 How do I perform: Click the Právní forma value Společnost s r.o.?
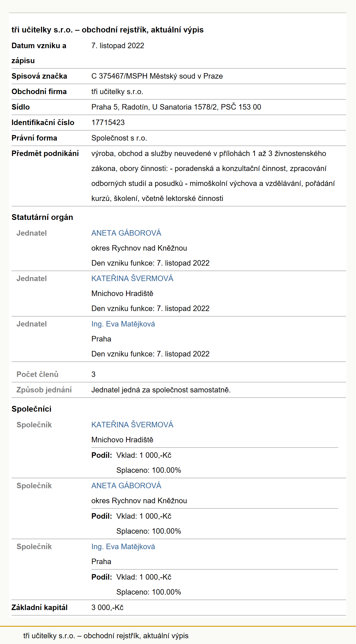119,138
